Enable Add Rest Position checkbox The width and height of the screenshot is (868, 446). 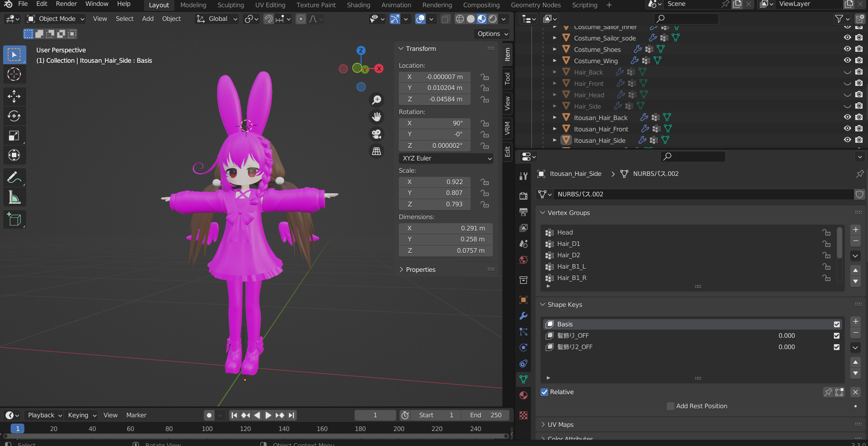tap(670, 406)
